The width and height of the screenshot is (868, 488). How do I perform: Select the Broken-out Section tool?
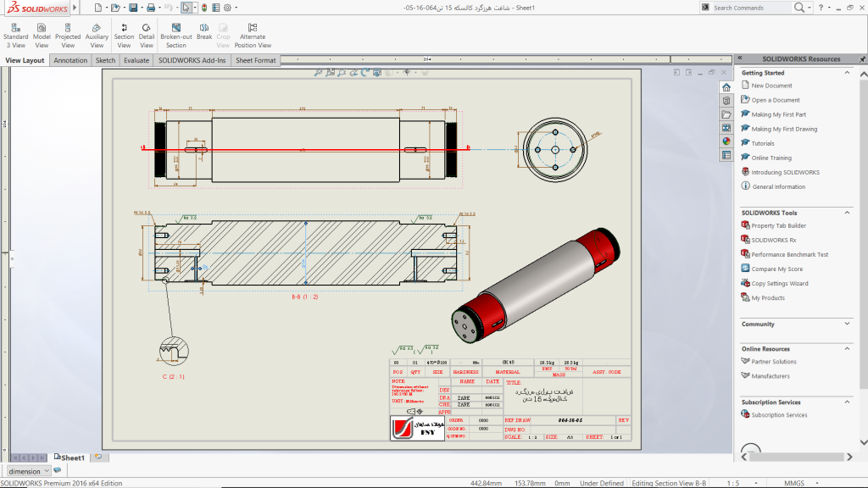click(x=176, y=35)
